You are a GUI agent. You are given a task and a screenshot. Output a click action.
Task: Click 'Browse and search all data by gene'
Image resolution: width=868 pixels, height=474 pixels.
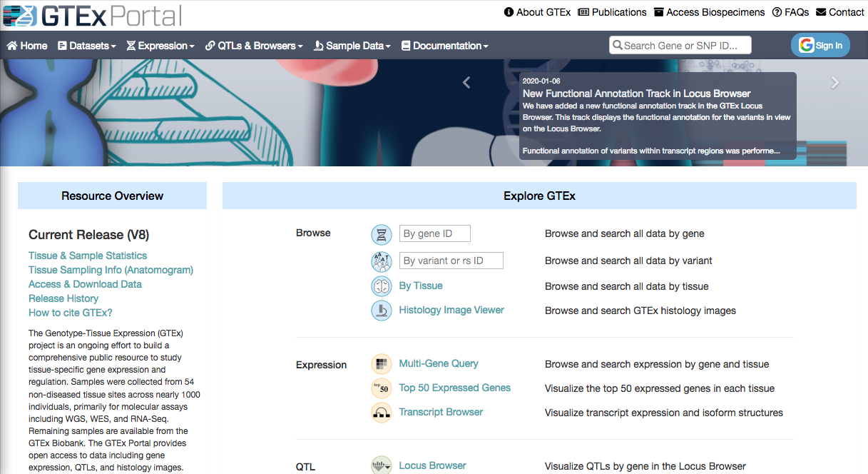click(625, 233)
